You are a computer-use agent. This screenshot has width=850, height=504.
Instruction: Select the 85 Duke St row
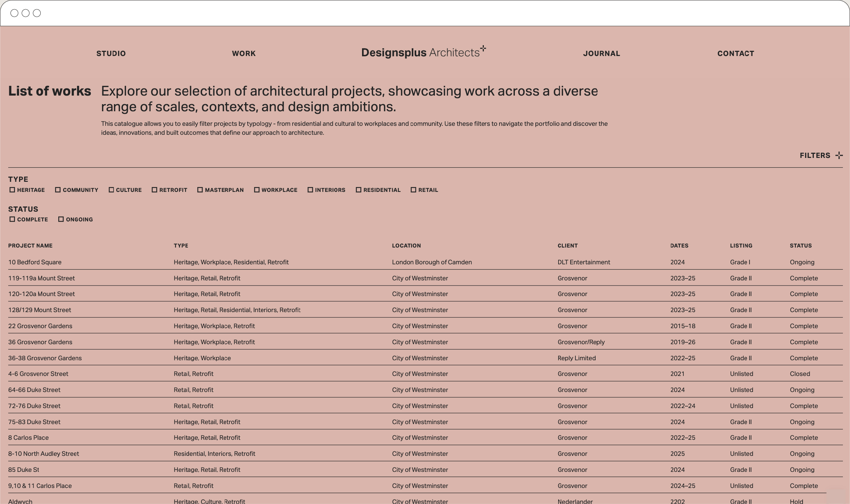point(425,469)
